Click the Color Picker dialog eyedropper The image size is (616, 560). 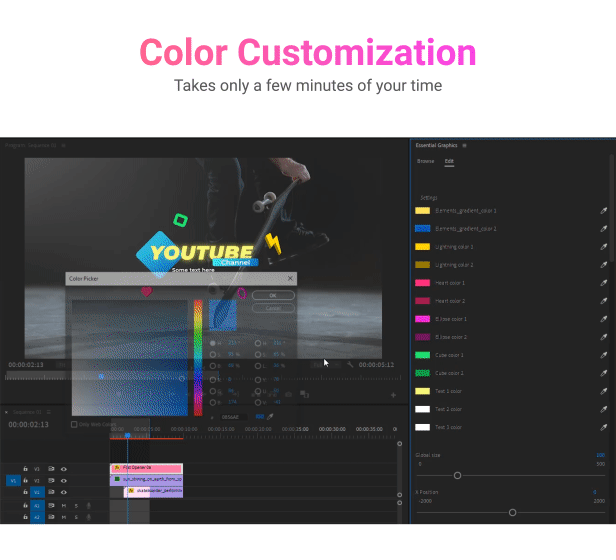pos(270,416)
